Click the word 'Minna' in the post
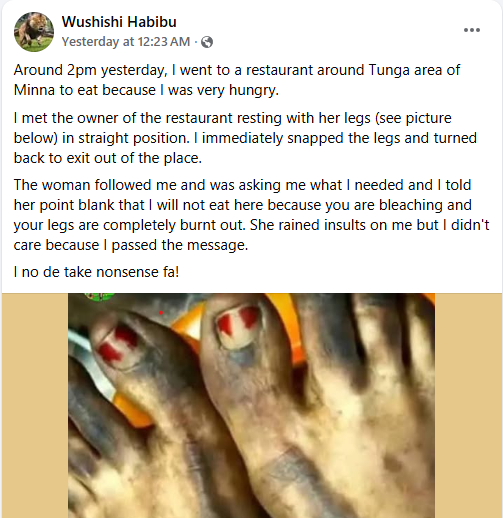503x518 pixels. 34,90
